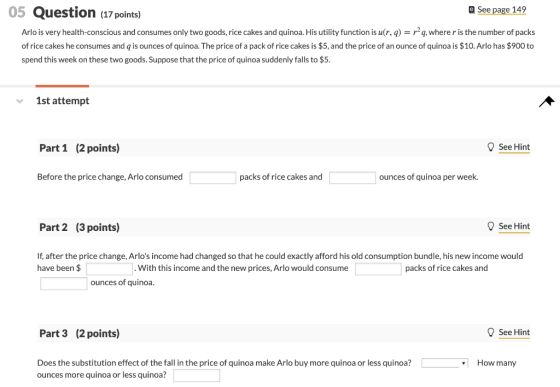Click the lightbulb hint icon in Part 1
This screenshot has height=387, width=560.
pyautogui.click(x=491, y=147)
